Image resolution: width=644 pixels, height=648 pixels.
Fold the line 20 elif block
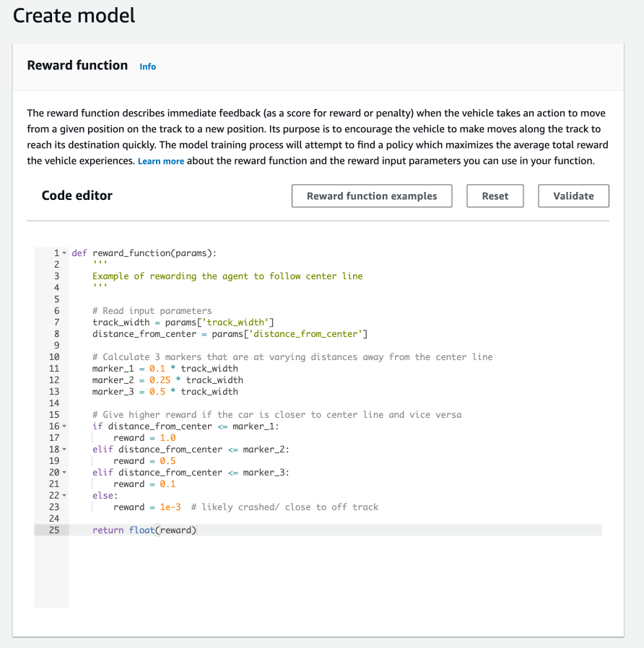tap(64, 473)
